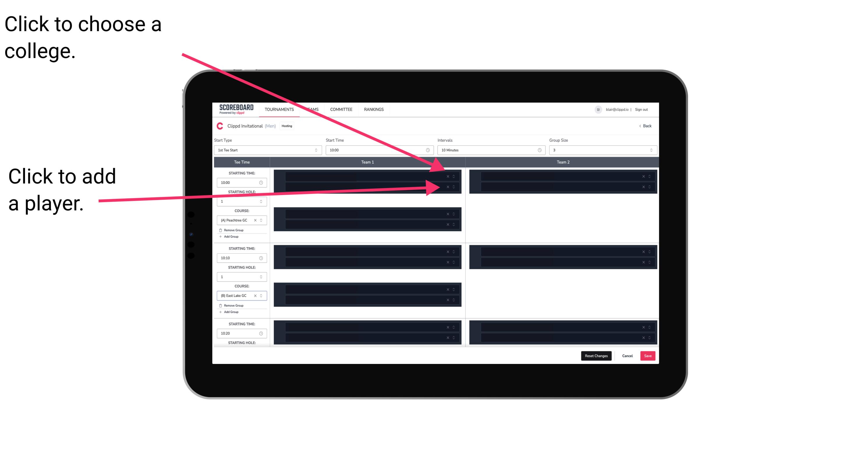Image resolution: width=868 pixels, height=467 pixels.
Task: Select the RANKINGS tab
Action: (x=374, y=109)
